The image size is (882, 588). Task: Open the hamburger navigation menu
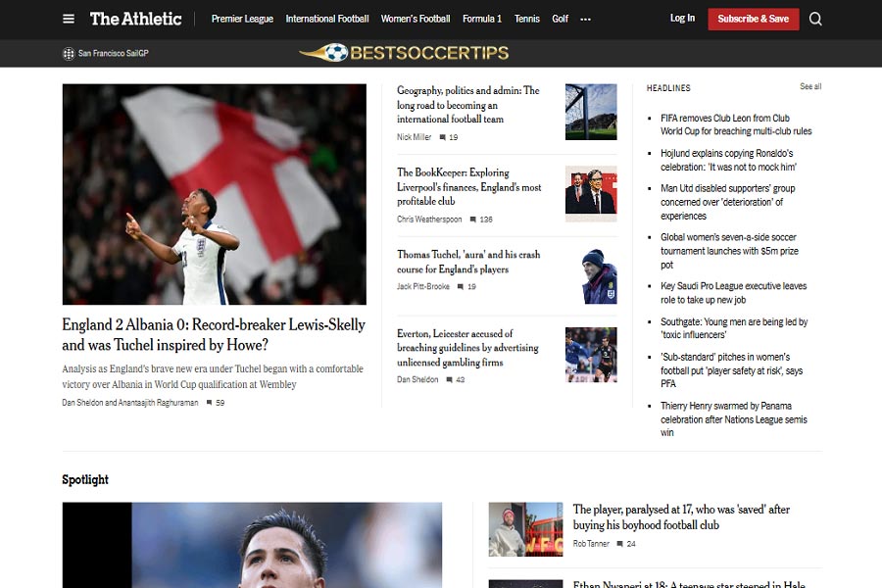(x=68, y=20)
